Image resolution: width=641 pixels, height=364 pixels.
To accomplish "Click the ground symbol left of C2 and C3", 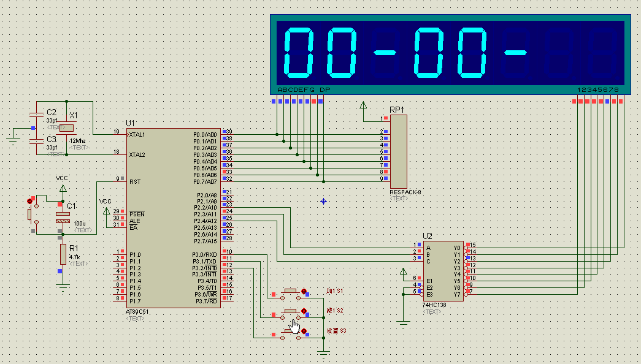I will pyautogui.click(x=13, y=141).
